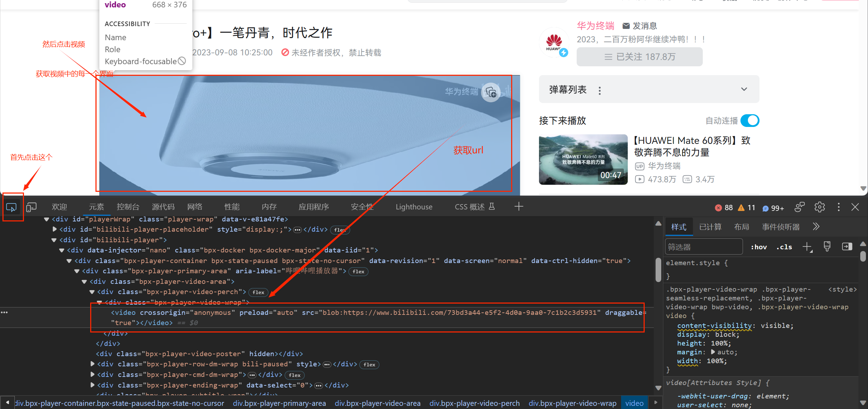
Task: Expand the margin shorthand triangle
Action: [713, 352]
